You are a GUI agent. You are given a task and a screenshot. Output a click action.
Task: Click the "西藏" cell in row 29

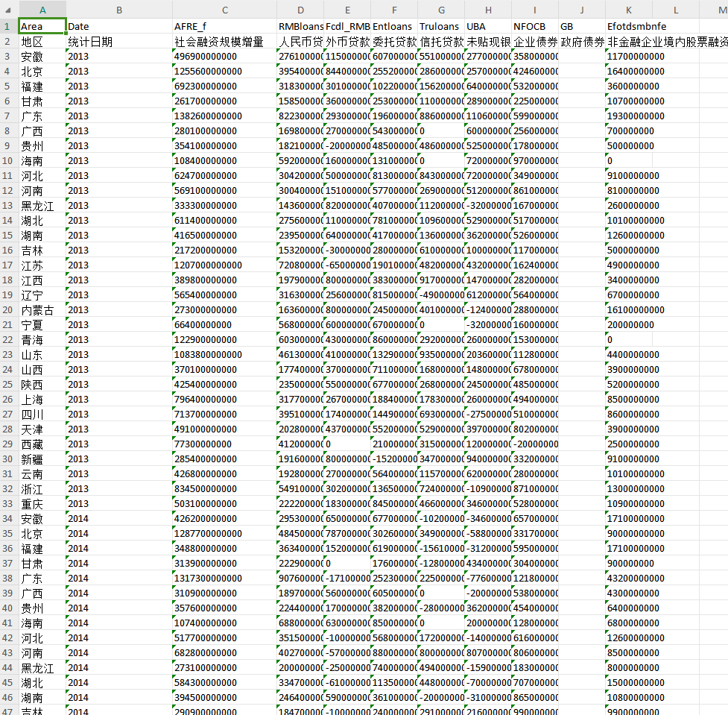coord(42,444)
